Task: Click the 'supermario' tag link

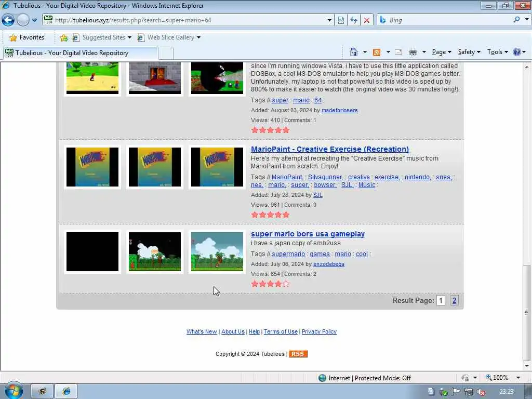Action: [x=288, y=254]
